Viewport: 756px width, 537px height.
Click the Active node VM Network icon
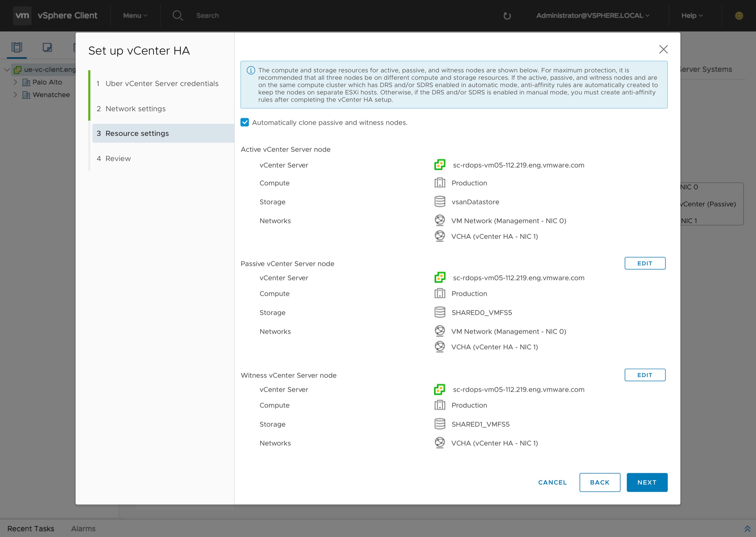(x=440, y=220)
